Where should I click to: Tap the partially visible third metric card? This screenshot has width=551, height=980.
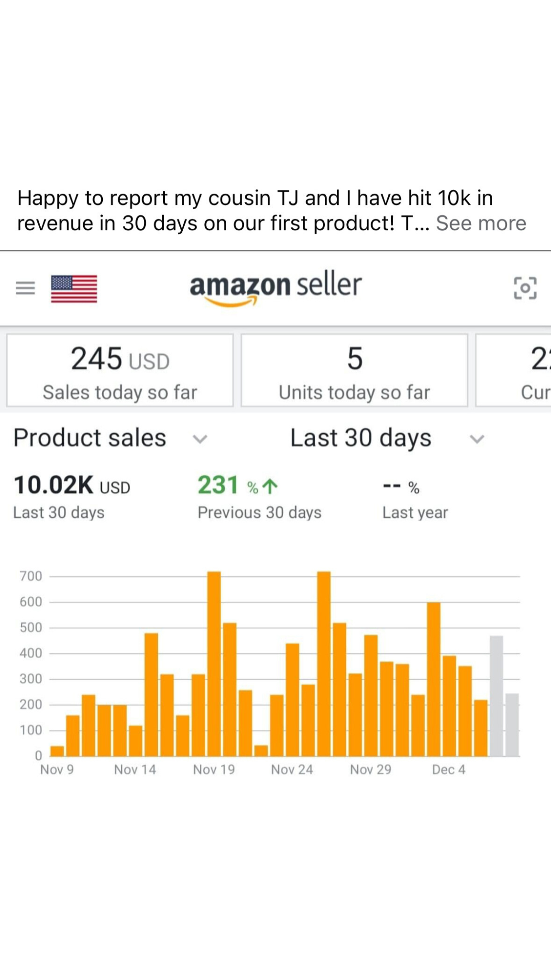pos(514,371)
